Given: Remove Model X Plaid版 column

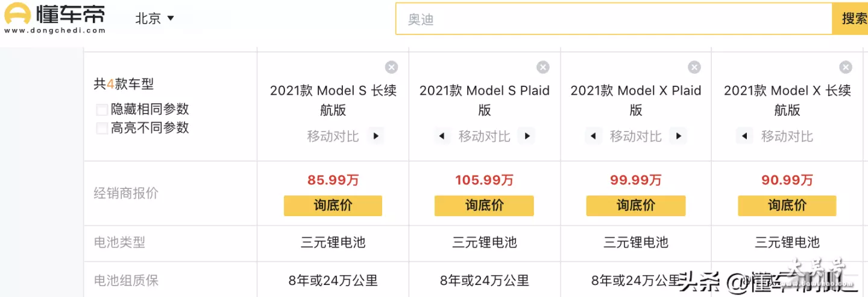Looking at the screenshot, I should [x=694, y=67].
